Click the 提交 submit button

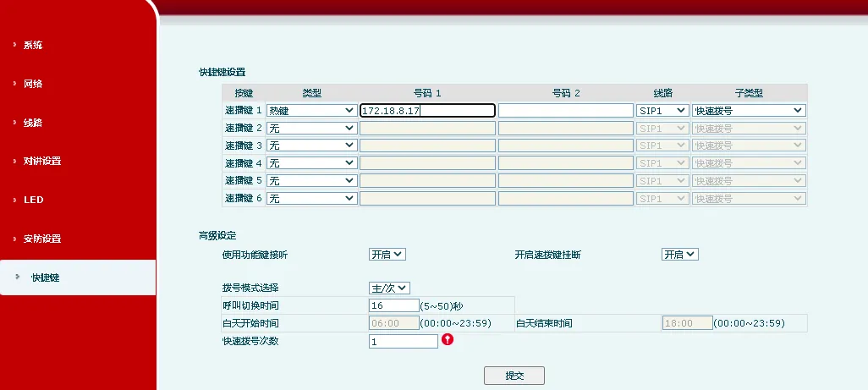pyautogui.click(x=514, y=375)
